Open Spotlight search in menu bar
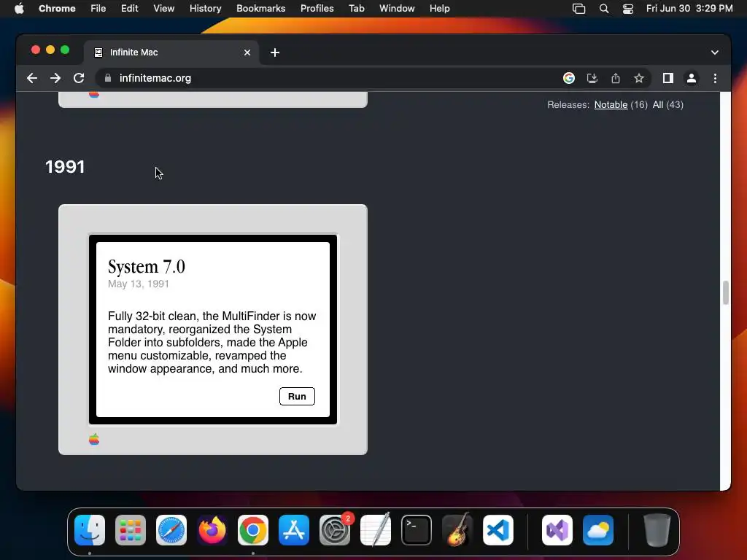This screenshot has height=560, width=747. pos(603,9)
